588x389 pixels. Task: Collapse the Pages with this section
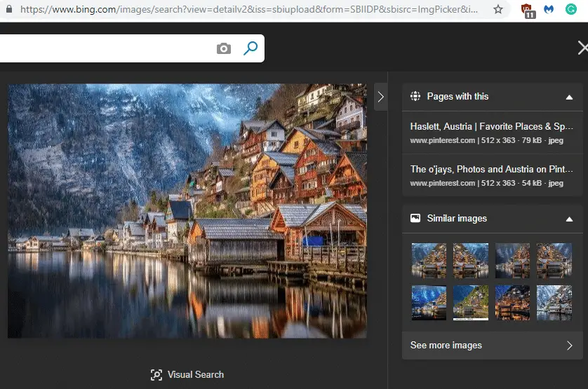coord(569,97)
